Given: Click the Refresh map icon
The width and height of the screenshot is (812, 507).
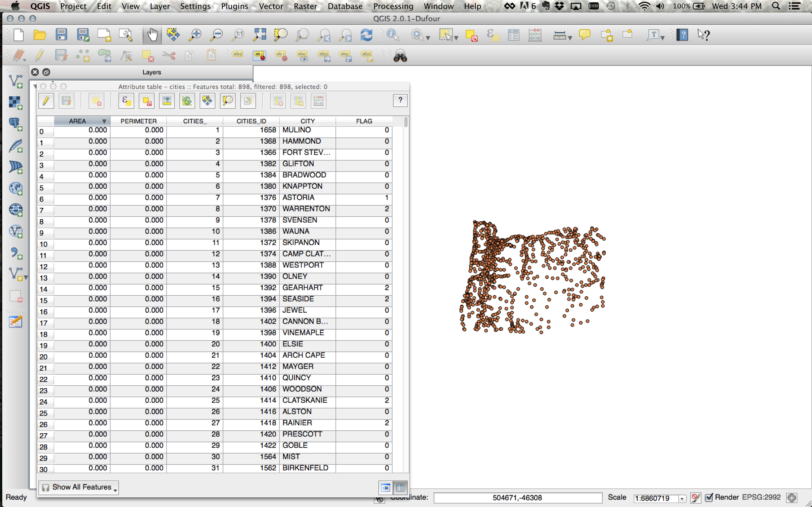Looking at the screenshot, I should pyautogui.click(x=366, y=35).
